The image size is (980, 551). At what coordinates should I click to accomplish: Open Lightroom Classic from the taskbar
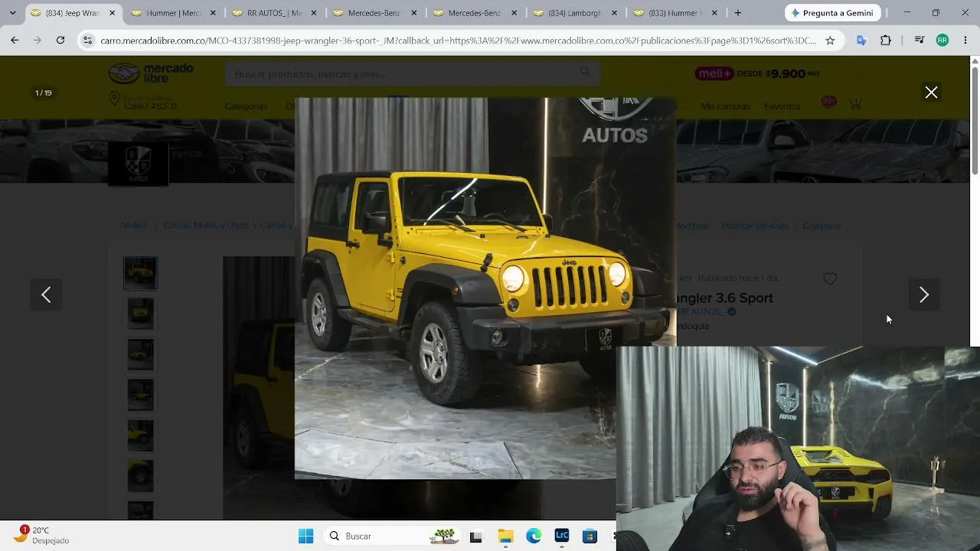click(562, 536)
